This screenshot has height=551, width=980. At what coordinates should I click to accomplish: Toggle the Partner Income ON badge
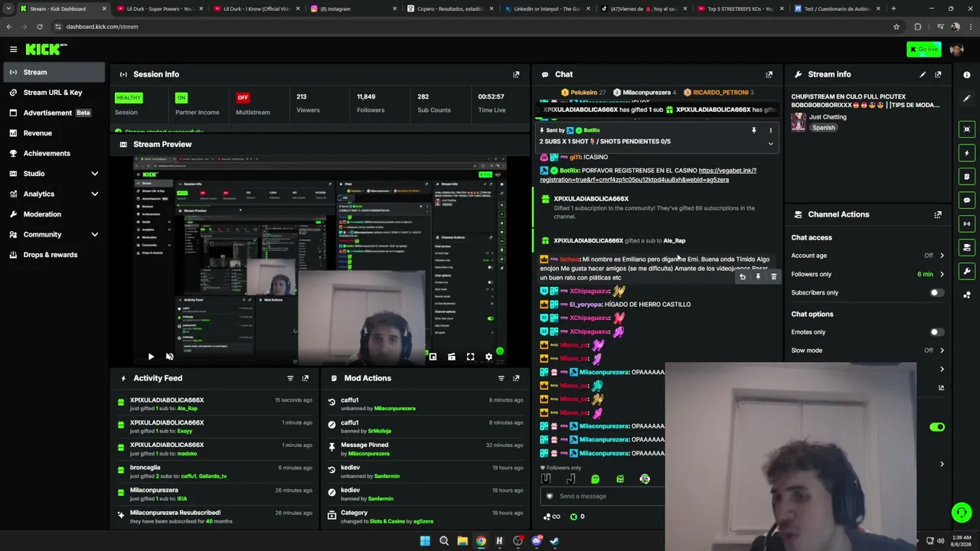[181, 98]
